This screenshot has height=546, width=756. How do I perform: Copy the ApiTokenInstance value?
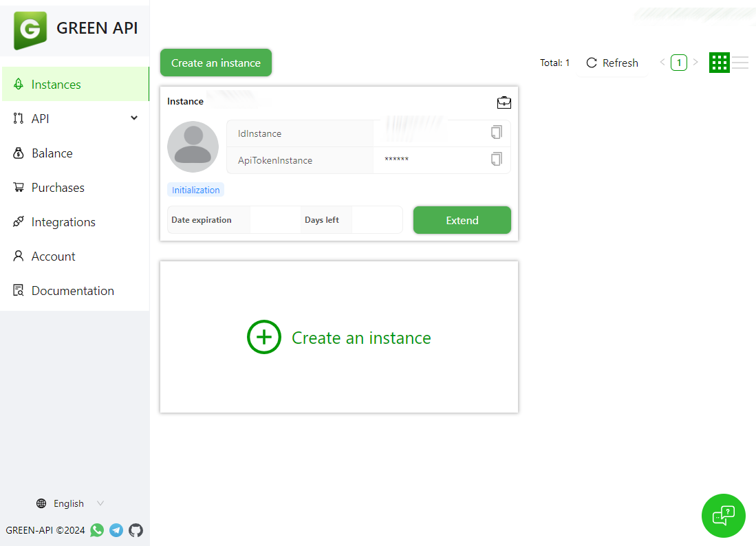(497, 159)
